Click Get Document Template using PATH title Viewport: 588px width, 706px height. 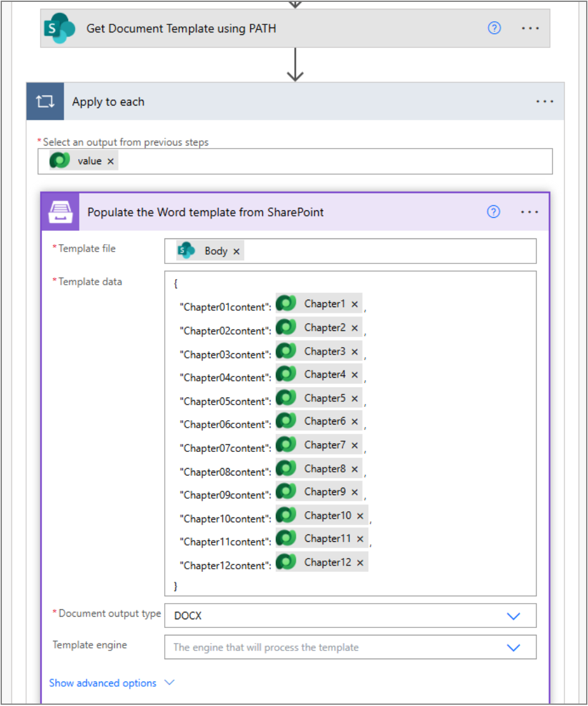click(181, 28)
